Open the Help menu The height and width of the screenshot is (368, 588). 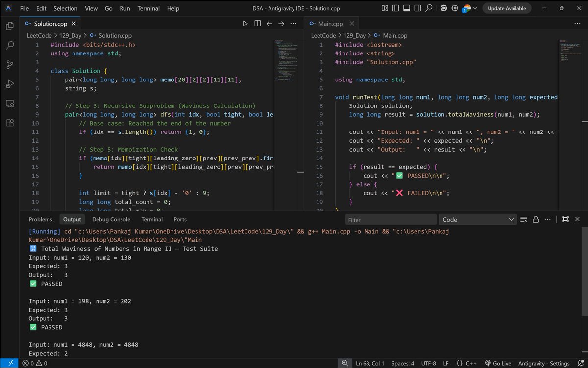point(173,8)
